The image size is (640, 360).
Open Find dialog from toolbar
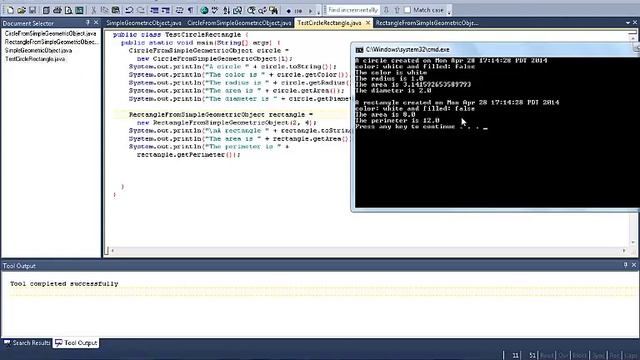(x=251, y=10)
